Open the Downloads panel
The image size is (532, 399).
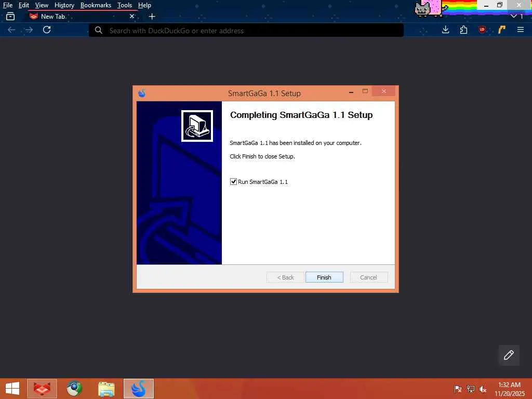[x=446, y=30]
